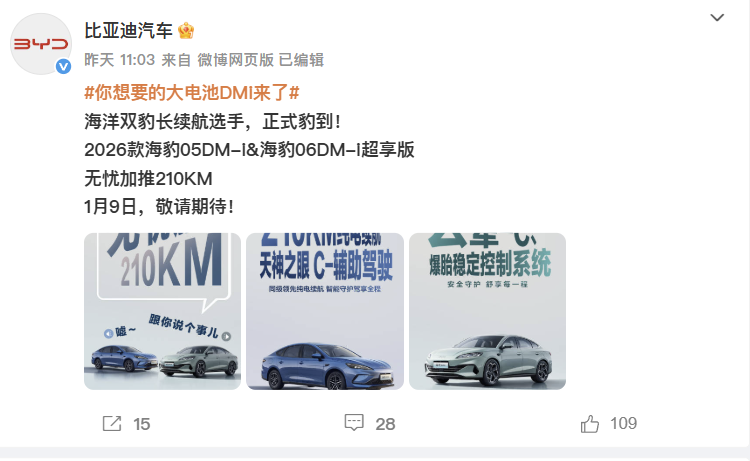Click the comment bubble icon
Screen dimensions: 750x461
tap(354, 423)
